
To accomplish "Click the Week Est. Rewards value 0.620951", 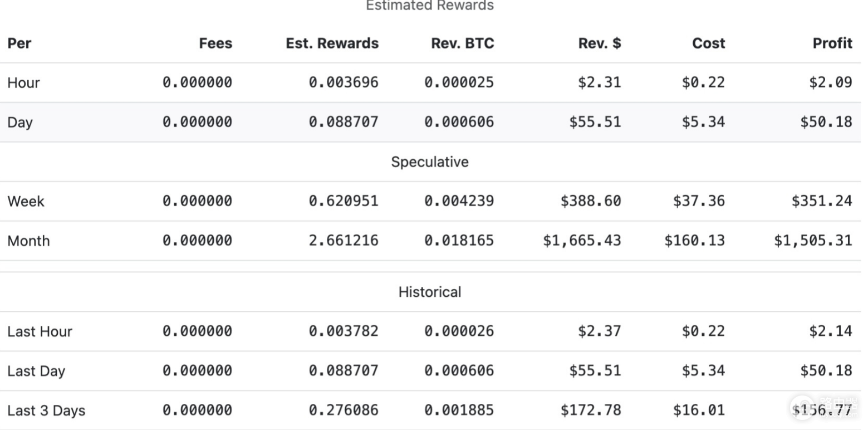I will tap(344, 201).
